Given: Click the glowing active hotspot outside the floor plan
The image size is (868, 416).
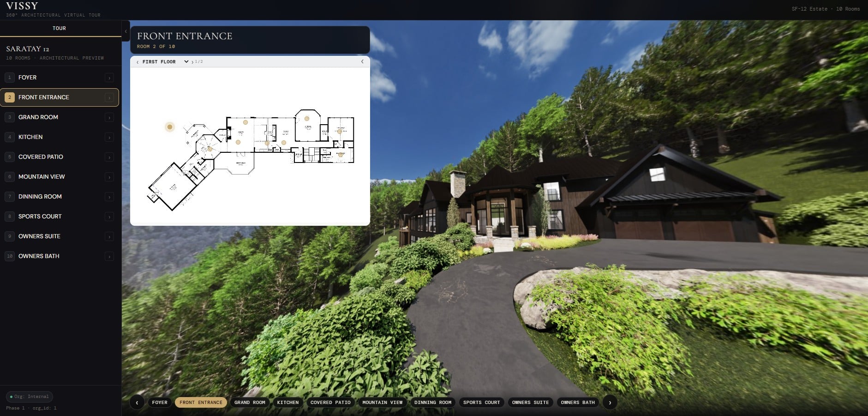Looking at the screenshot, I should pos(170,127).
